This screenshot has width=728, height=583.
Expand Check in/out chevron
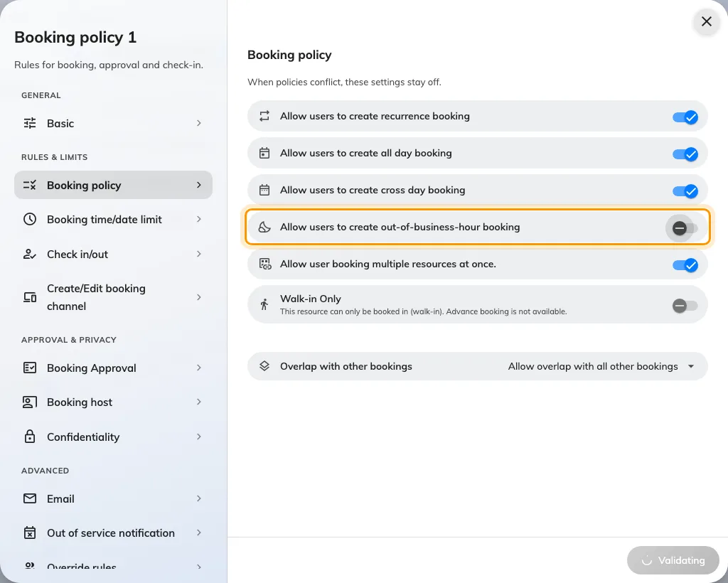click(x=199, y=254)
